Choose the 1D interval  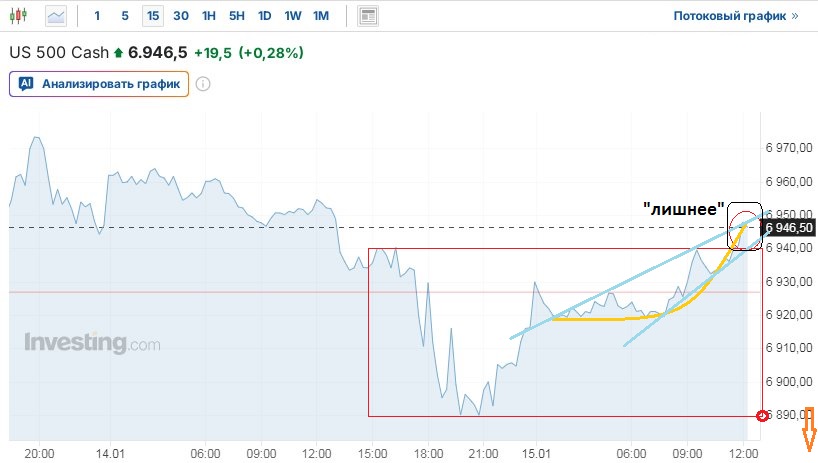tap(264, 16)
